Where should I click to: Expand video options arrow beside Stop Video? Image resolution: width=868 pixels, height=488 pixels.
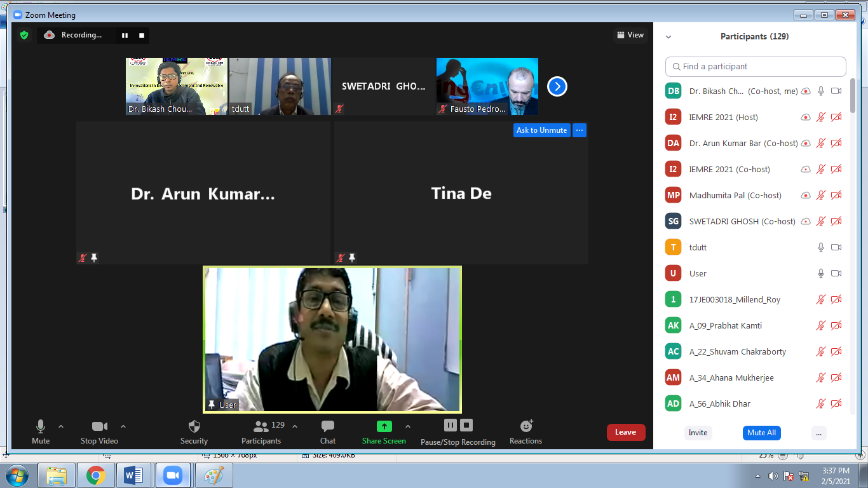tap(123, 426)
